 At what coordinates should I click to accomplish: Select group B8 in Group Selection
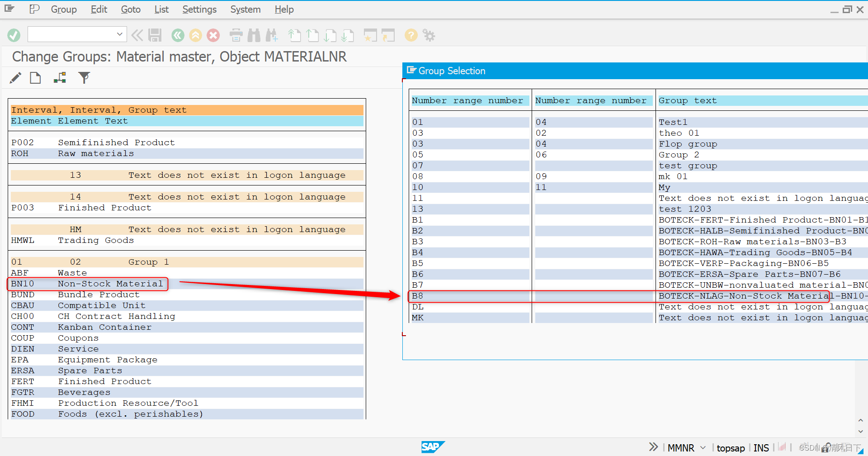(x=639, y=296)
